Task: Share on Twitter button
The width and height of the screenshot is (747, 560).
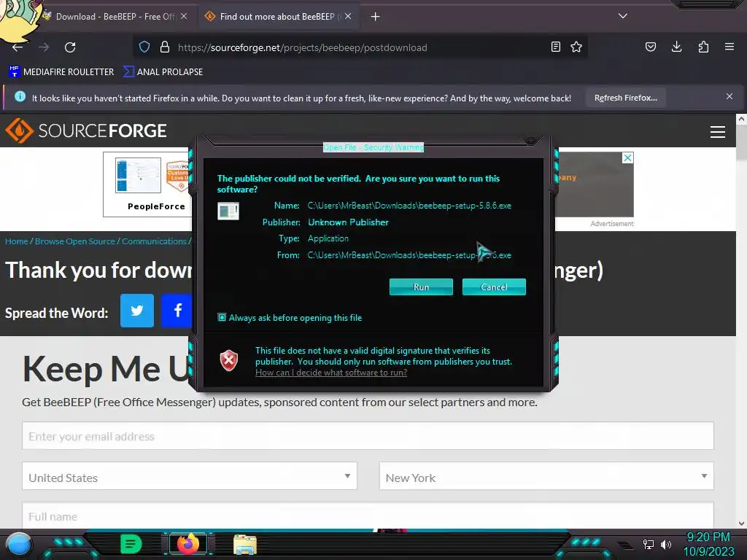Action: [136, 311]
